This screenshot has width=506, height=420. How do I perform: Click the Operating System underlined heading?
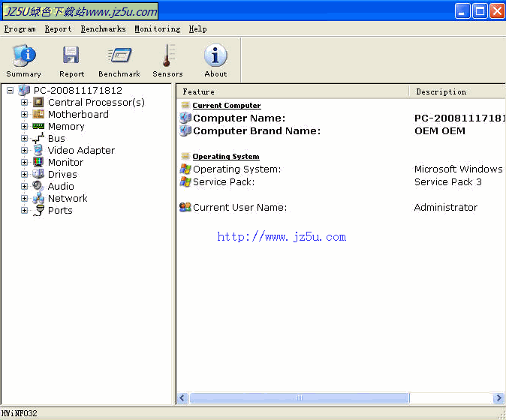pyautogui.click(x=226, y=156)
